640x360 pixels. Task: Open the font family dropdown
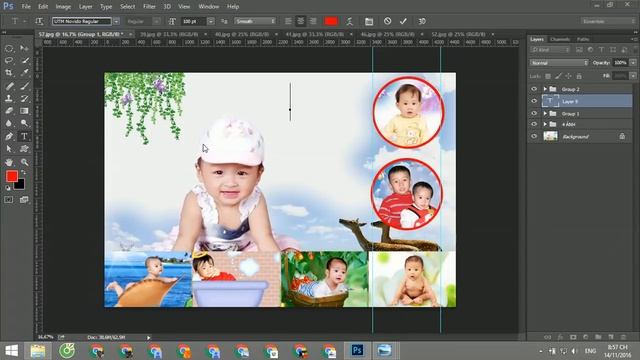116,21
